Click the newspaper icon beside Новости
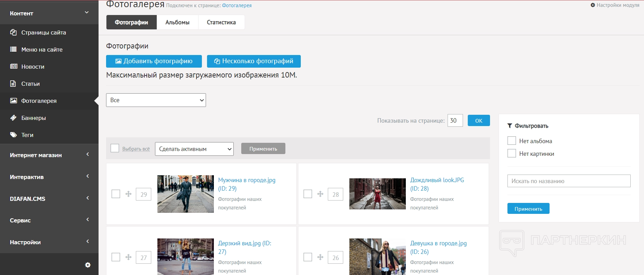The image size is (644, 275). click(14, 67)
